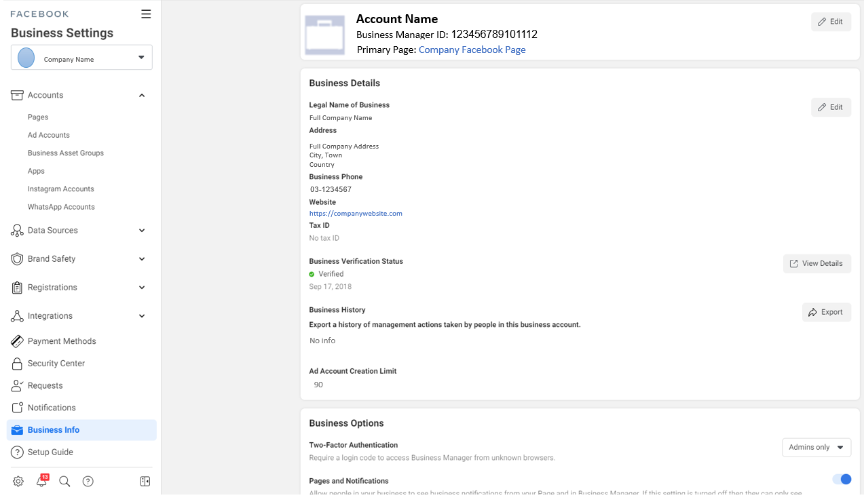Click the help question mark icon

coord(88,482)
